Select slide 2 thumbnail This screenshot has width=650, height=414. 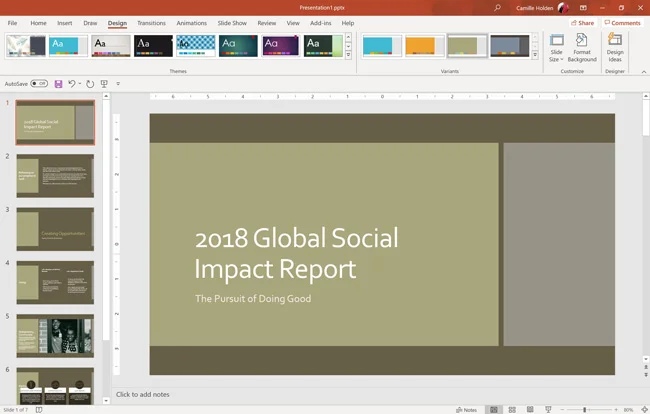[x=55, y=176]
